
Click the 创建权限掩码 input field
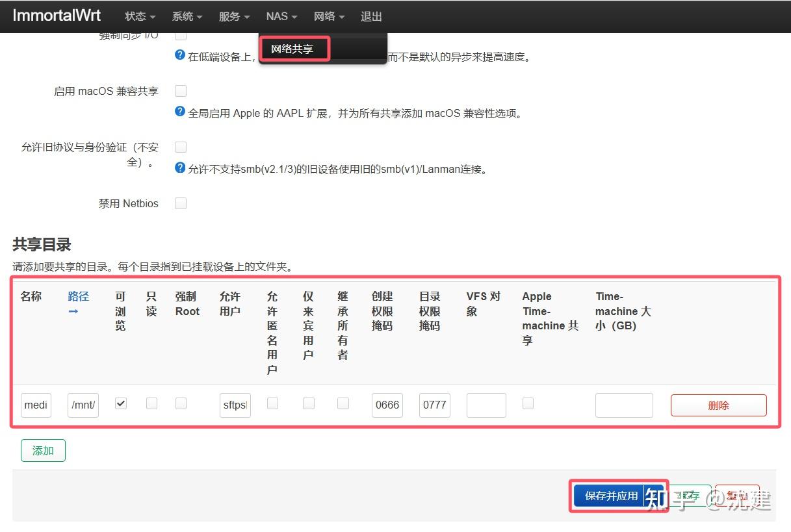[387, 404]
